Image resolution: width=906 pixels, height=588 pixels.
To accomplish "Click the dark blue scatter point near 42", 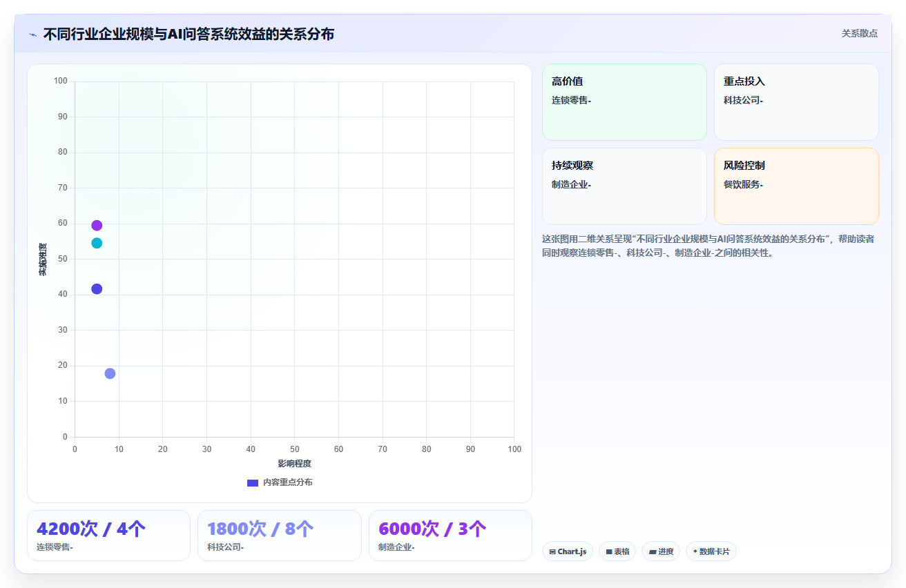I will [97, 288].
